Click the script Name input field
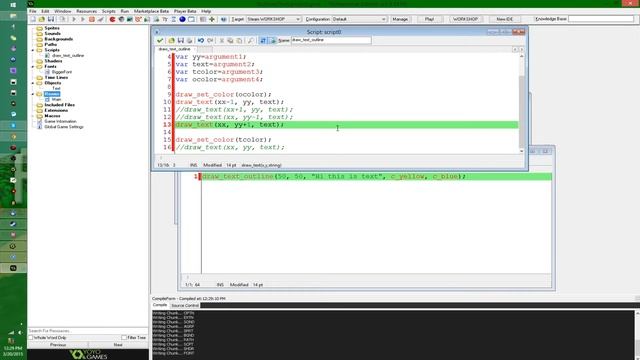 pyautogui.click(x=331, y=40)
